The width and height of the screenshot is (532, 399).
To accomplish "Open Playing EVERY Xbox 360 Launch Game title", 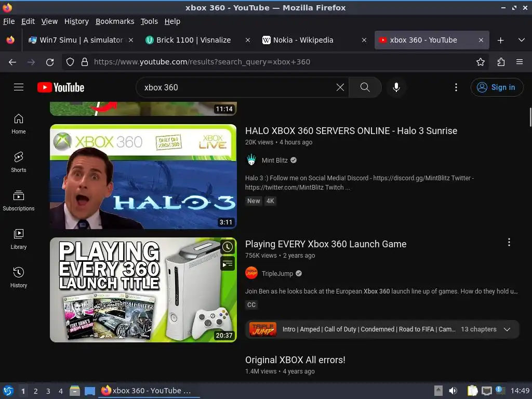I will click(x=326, y=244).
